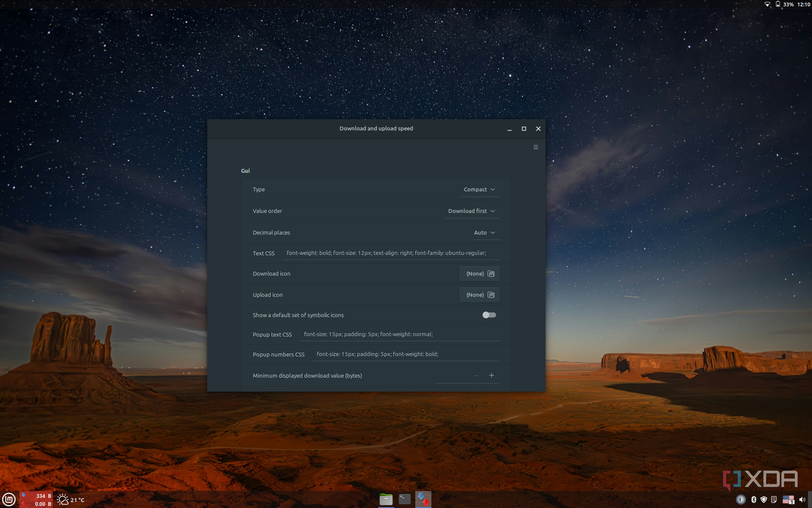Screen dimensions: 812x508
Task: Click the US flag keyboard layout indicator
Action: click(788, 500)
